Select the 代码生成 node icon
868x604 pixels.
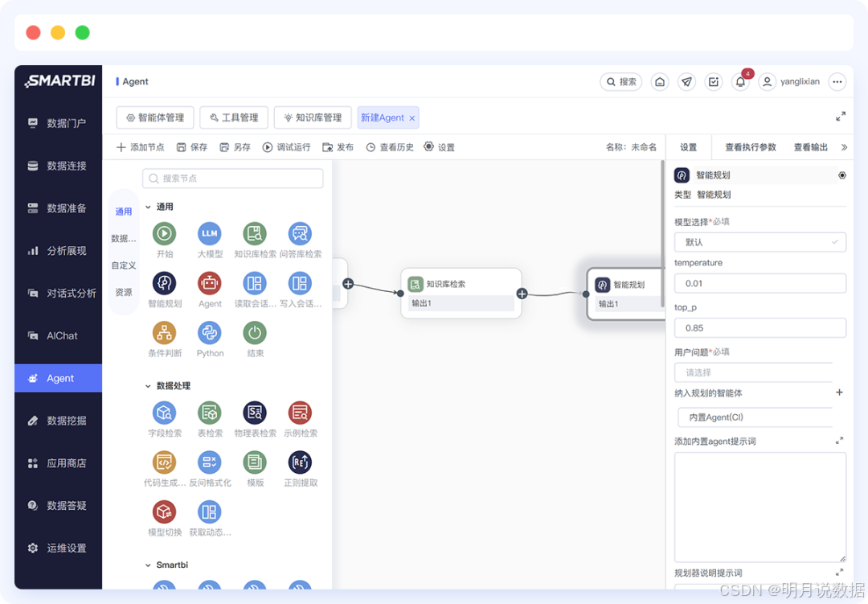[x=165, y=462]
